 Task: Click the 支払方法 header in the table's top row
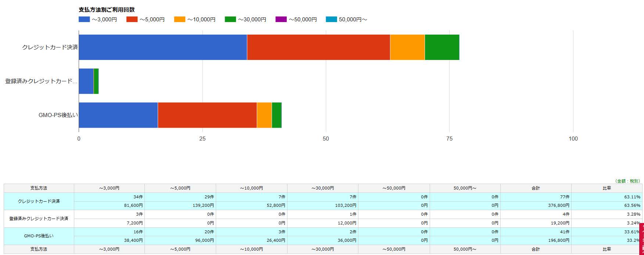pyautogui.click(x=39, y=188)
